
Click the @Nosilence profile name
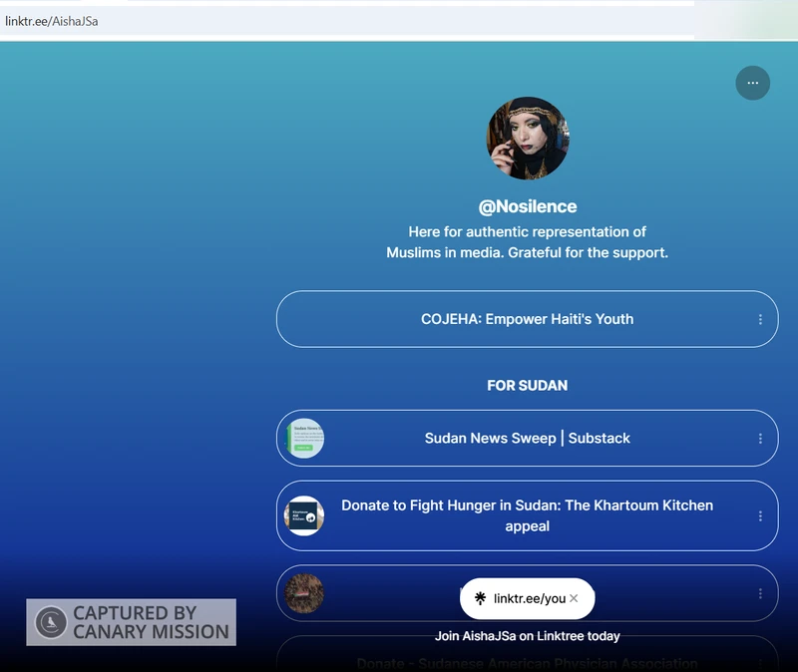pyautogui.click(x=528, y=206)
